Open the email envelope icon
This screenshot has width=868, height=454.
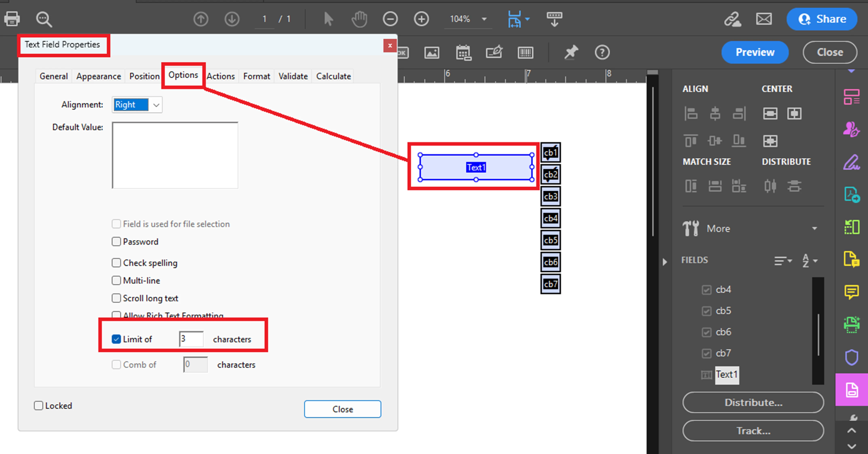(x=763, y=19)
